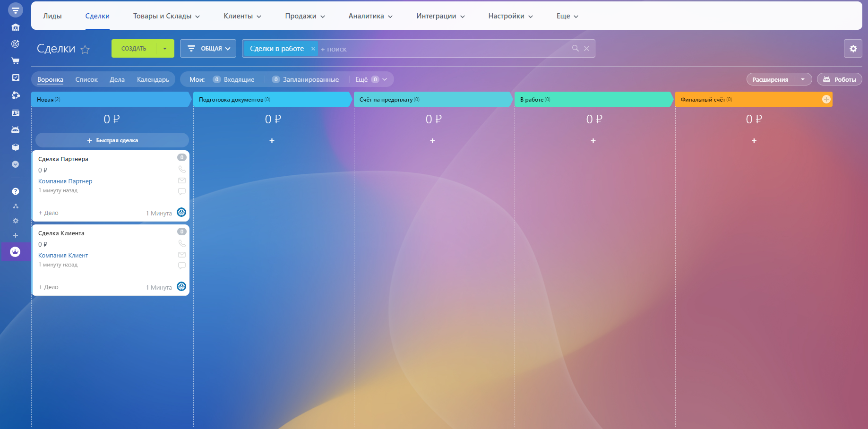Toggle the Запланированные counter filter
868x429 pixels.
pyautogui.click(x=306, y=79)
